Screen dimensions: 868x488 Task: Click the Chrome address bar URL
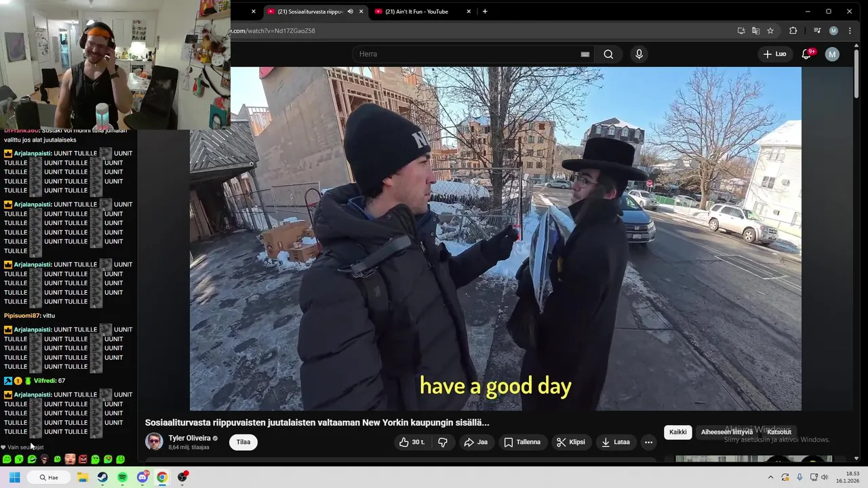coord(273,30)
